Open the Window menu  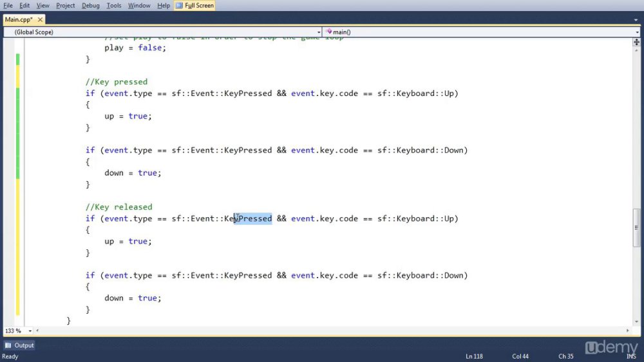(x=139, y=5)
